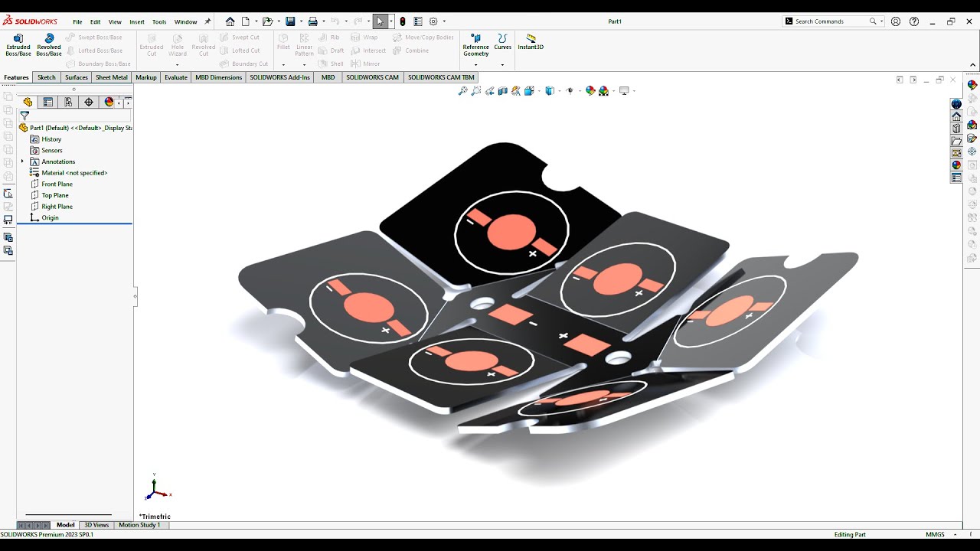Switch to the 3D Views tab
The width and height of the screenshot is (980, 551).
[96, 525]
